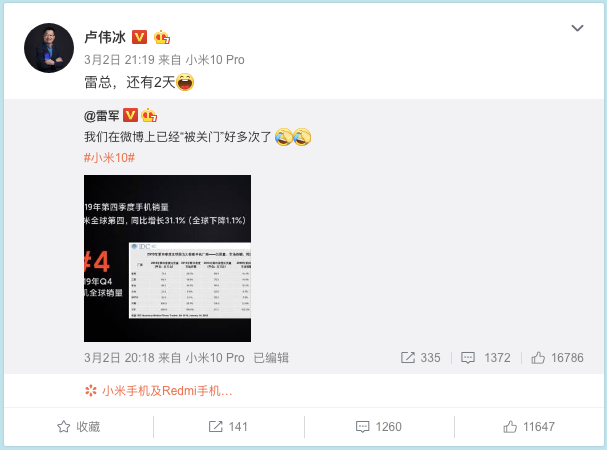
Task: Click the 收藏 favorite star button
Action: 79,427
